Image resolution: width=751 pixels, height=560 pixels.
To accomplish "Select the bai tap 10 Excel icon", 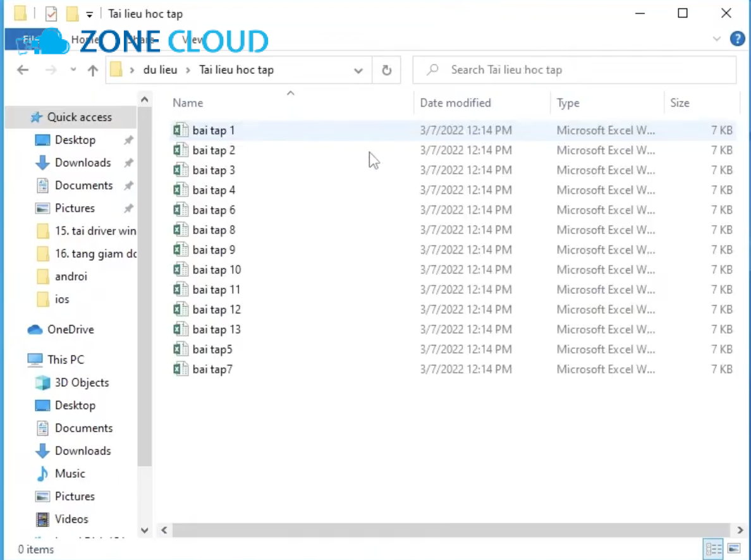I will pyautogui.click(x=181, y=270).
